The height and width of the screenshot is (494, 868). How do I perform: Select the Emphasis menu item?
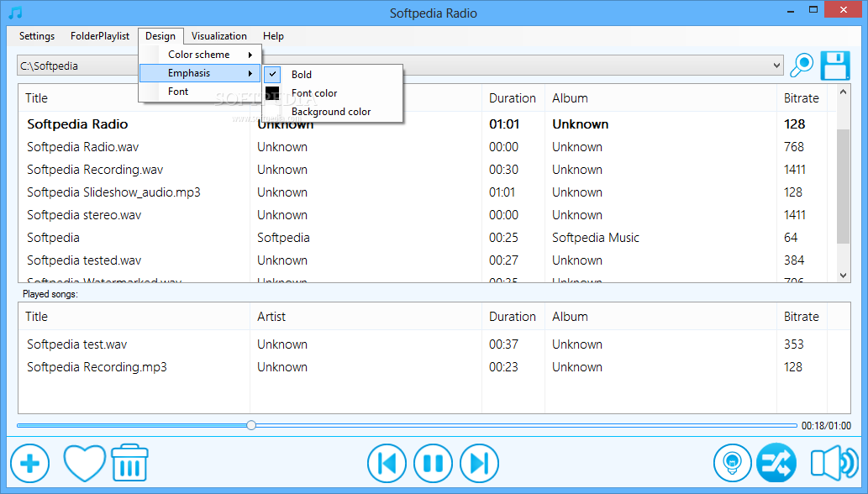click(200, 73)
